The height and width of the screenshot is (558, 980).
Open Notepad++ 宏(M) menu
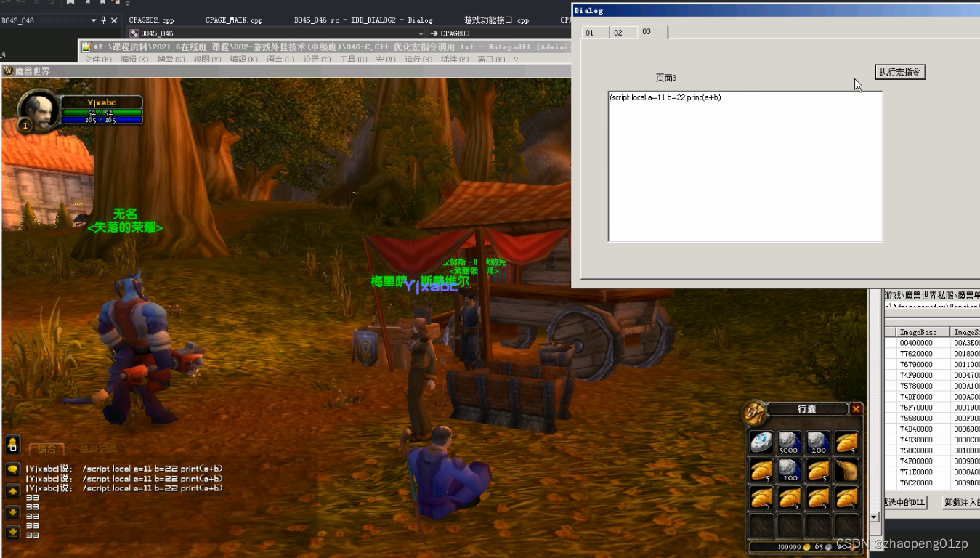[385, 60]
